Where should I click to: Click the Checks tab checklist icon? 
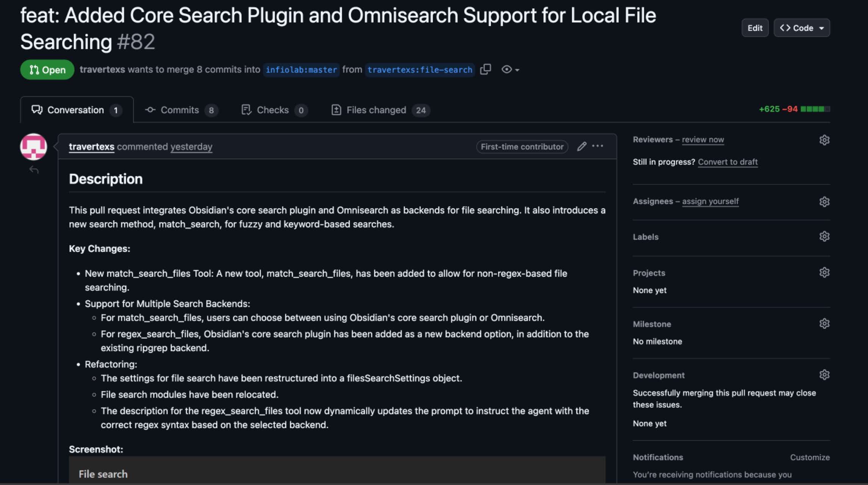tap(246, 110)
